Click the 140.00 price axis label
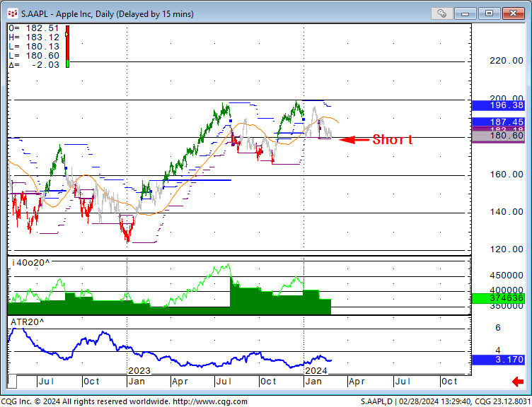532x407 pixels. [x=507, y=212]
